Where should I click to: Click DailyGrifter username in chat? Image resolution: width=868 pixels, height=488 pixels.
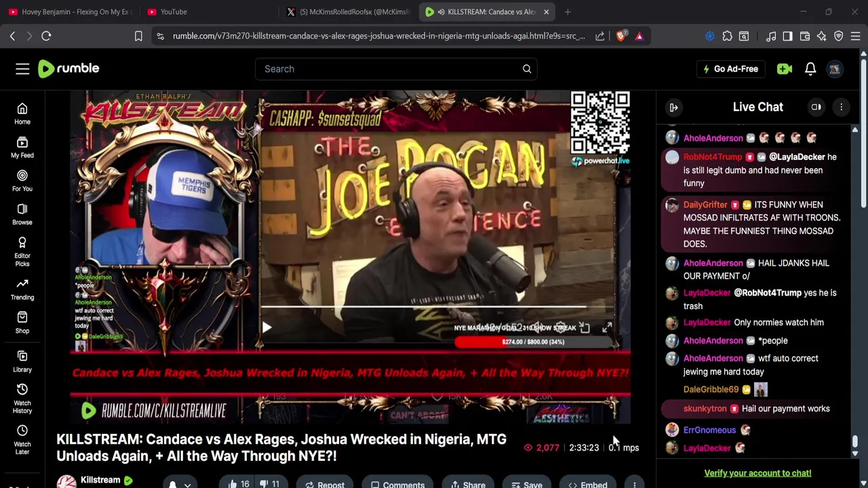(x=705, y=205)
